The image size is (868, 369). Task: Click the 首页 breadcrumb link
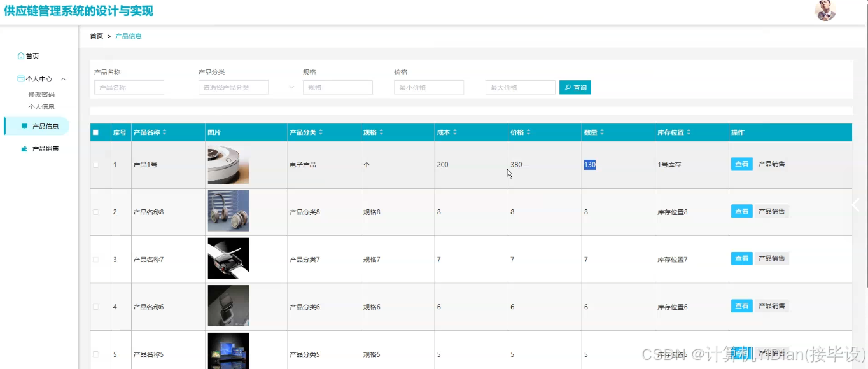[x=97, y=36]
